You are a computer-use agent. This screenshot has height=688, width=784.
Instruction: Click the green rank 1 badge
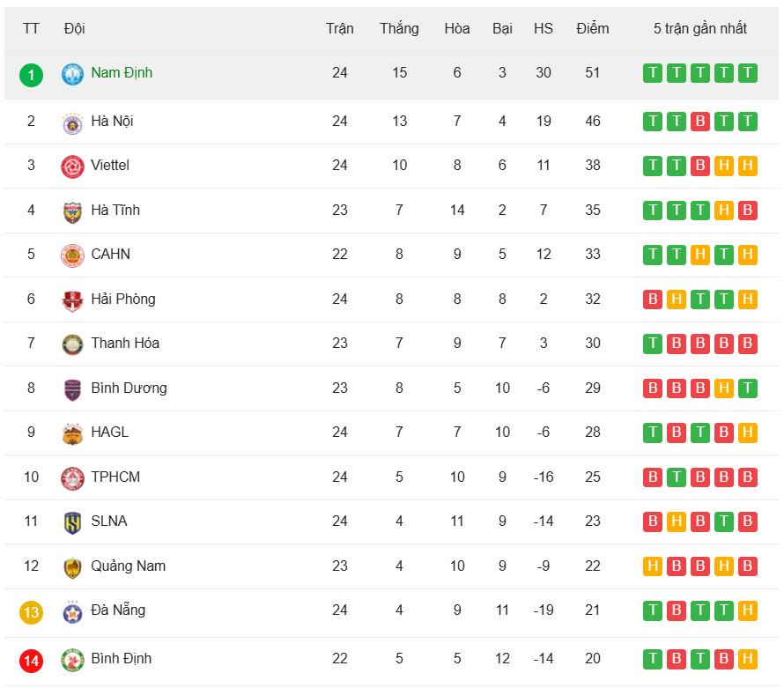(x=31, y=75)
